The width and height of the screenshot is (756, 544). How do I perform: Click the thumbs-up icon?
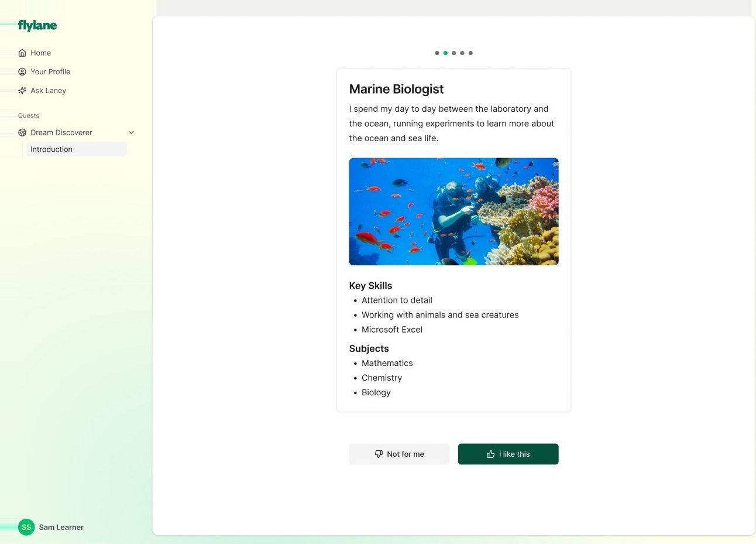pos(490,454)
